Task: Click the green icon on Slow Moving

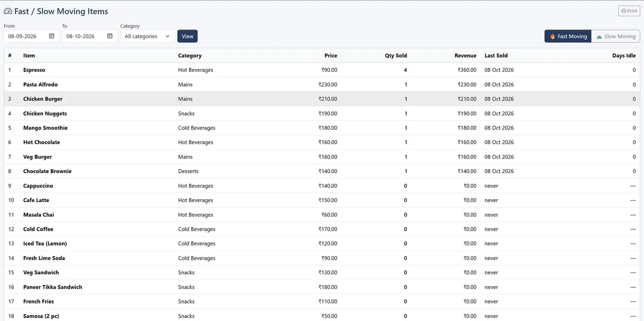Action: coord(599,36)
